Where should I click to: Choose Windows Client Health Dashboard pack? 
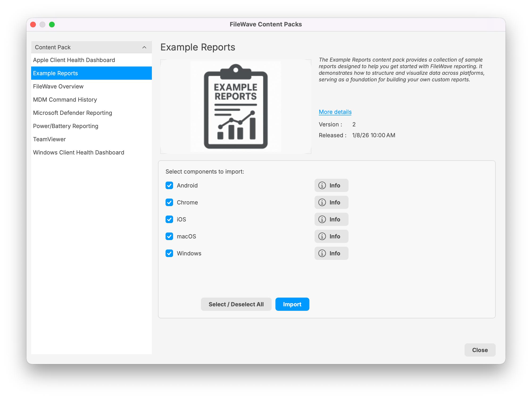tap(91, 153)
